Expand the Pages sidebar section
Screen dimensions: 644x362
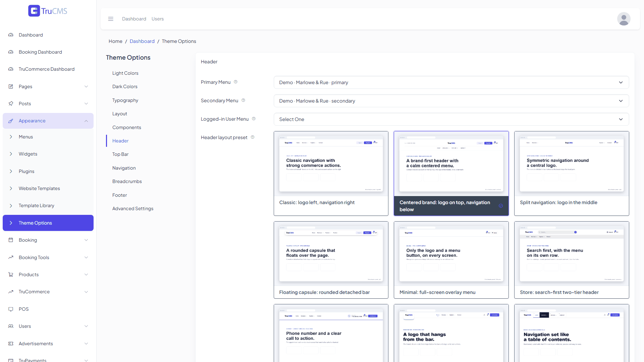86,86
